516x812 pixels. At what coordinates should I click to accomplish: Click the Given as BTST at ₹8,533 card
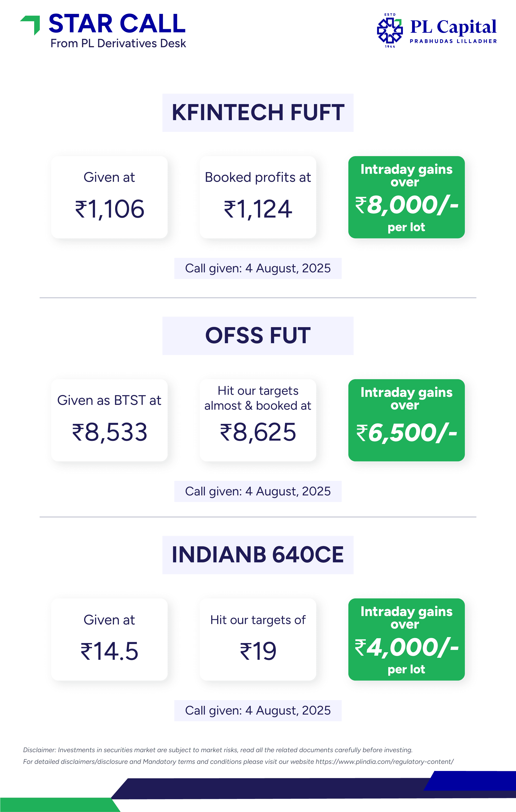pos(109,420)
